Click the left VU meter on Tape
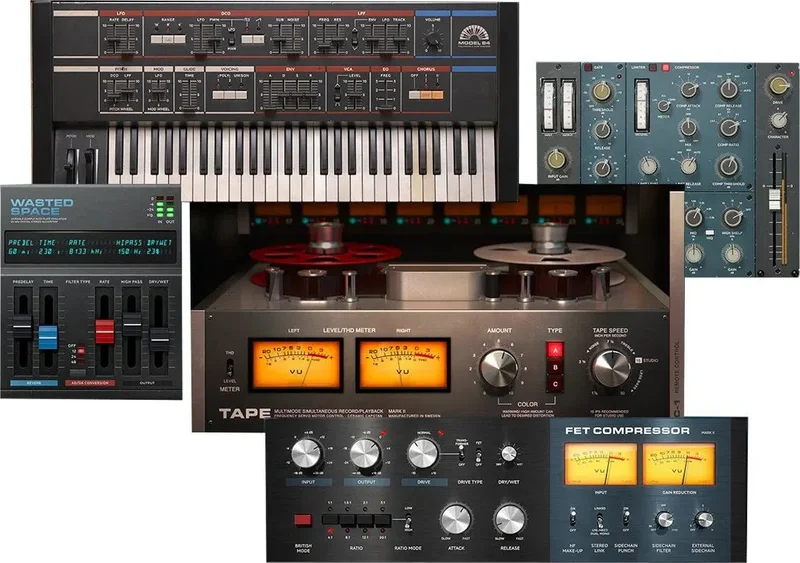The image size is (800, 563). [x=296, y=364]
